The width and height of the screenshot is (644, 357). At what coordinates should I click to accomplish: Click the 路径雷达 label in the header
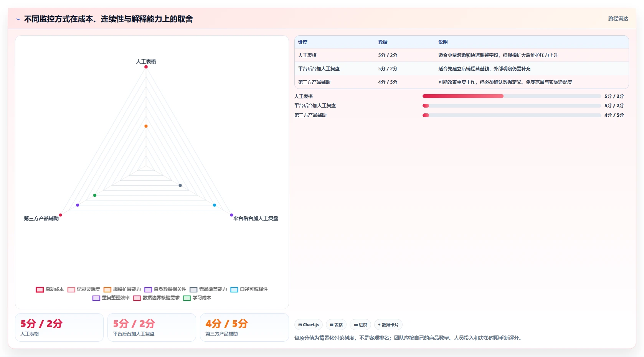point(618,18)
